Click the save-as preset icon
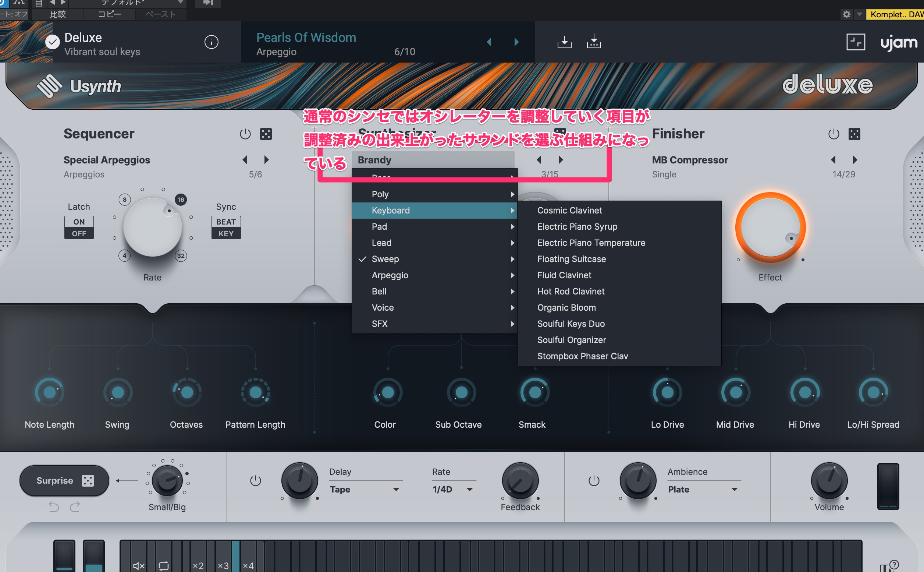The width and height of the screenshot is (924, 572). pyautogui.click(x=594, y=42)
